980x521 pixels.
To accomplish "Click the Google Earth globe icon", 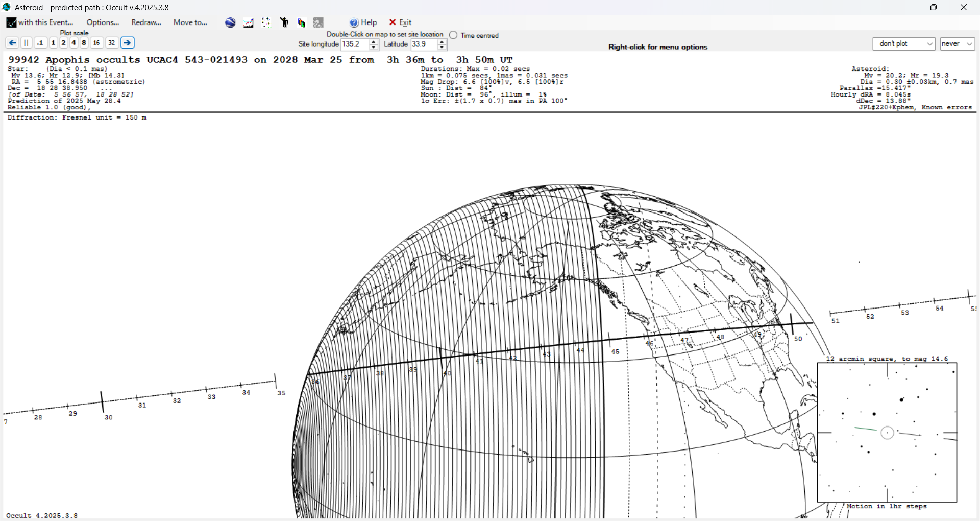I will click(x=230, y=22).
